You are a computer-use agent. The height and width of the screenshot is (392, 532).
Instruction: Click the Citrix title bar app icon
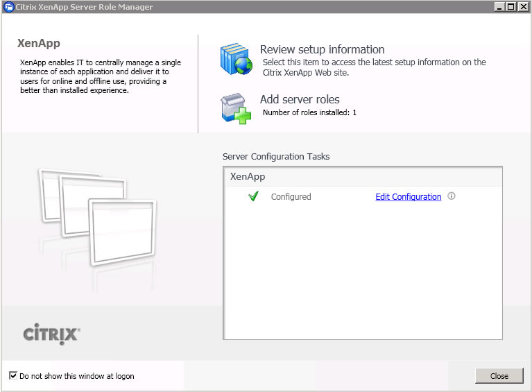8,7
